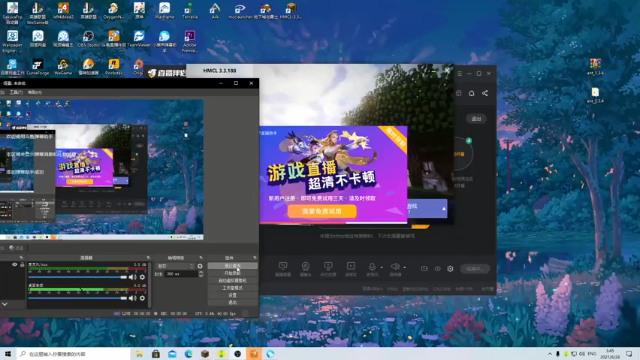The image size is (640, 360).
Task: Open Microsoft Edge from the taskbar
Action: tap(188, 354)
